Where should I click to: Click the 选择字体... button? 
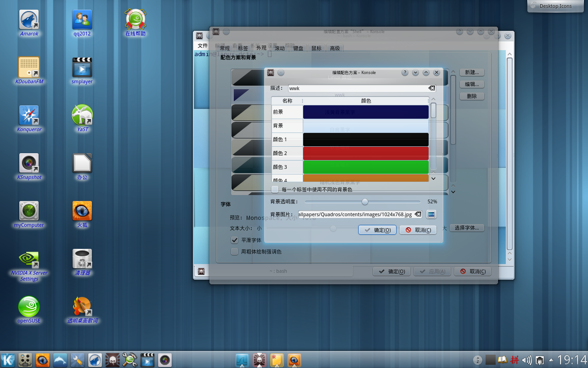coord(467,228)
